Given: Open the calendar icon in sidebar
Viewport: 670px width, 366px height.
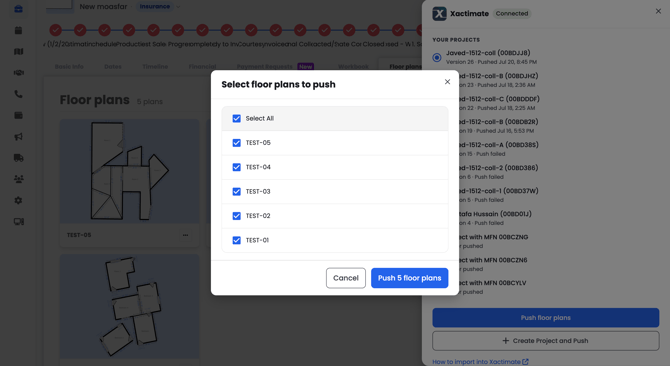Looking at the screenshot, I should 18,30.
